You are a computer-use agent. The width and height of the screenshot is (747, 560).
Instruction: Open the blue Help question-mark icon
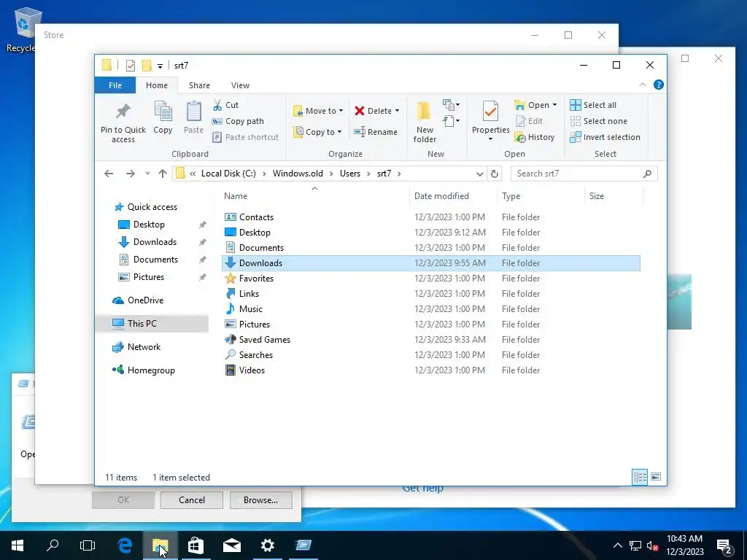click(659, 85)
